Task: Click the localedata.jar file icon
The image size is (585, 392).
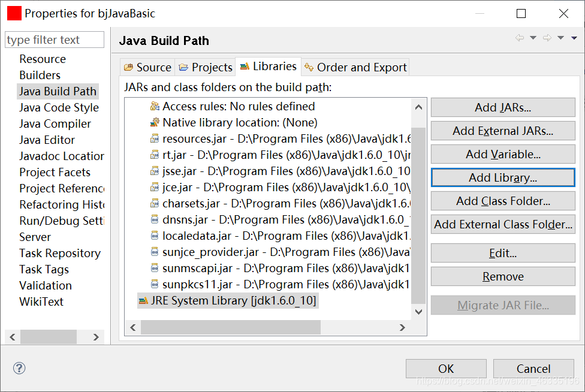Action: point(155,236)
